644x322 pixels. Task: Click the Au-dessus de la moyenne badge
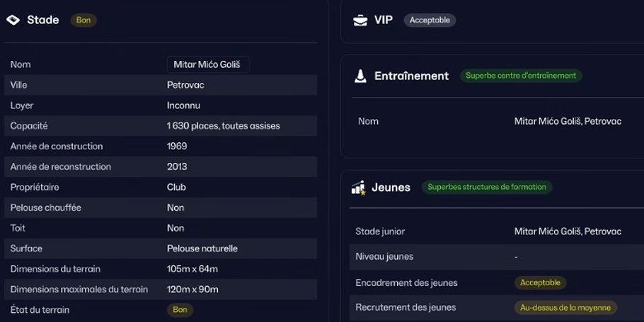tap(565, 308)
